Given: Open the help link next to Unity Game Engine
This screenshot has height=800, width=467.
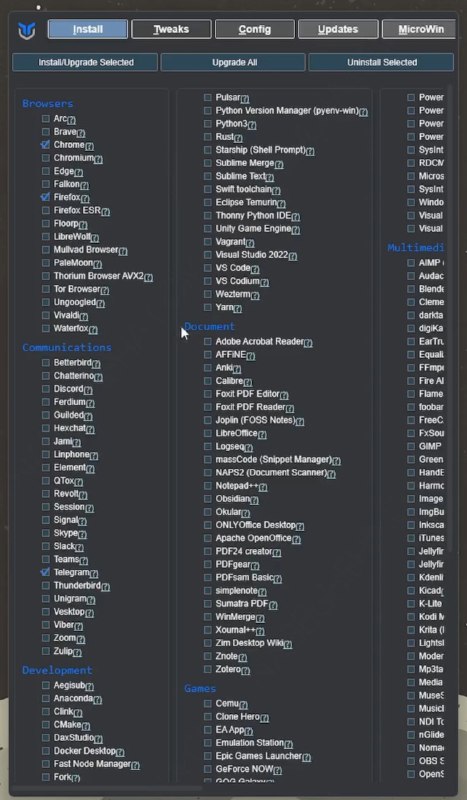Looking at the screenshot, I should click(296, 230).
